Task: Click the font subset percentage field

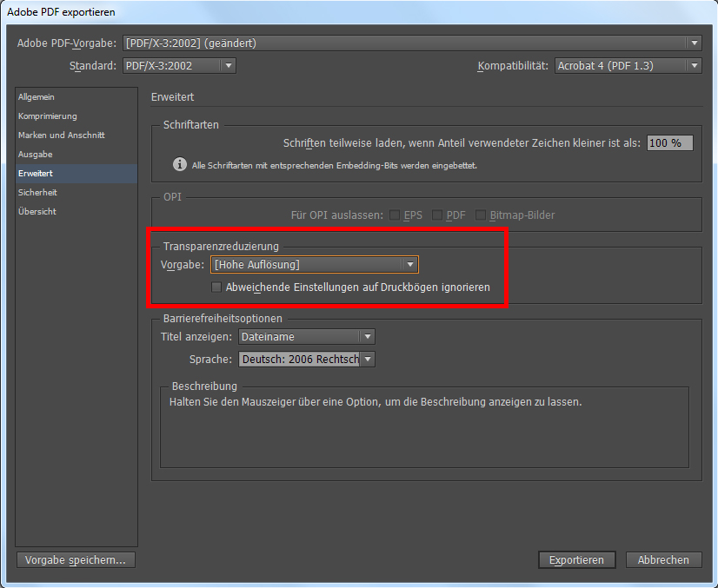Action: point(669,143)
